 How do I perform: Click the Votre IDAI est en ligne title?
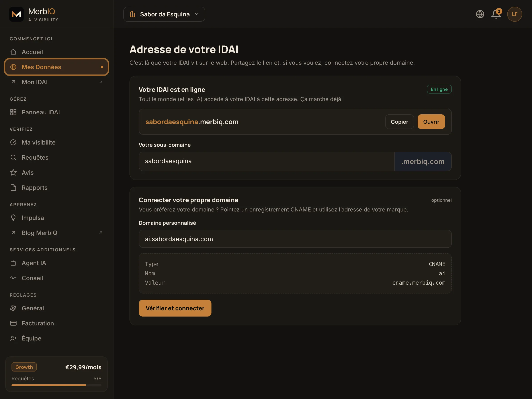[x=172, y=90]
